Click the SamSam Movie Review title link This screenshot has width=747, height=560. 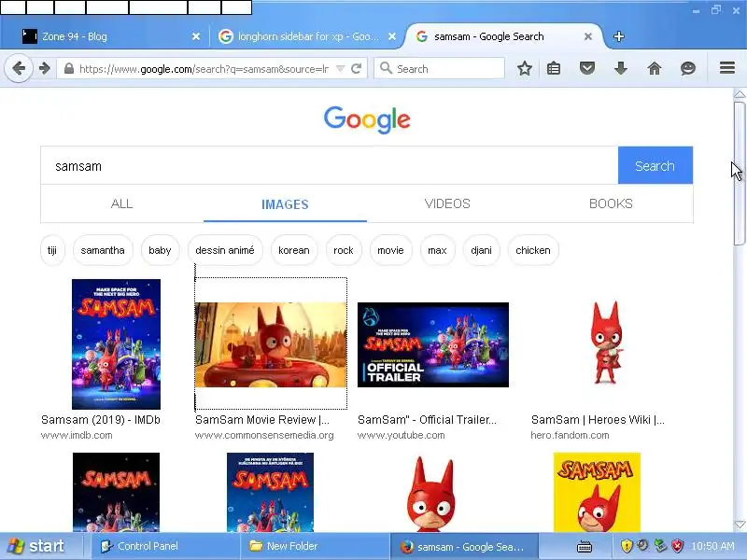pyautogui.click(x=262, y=419)
